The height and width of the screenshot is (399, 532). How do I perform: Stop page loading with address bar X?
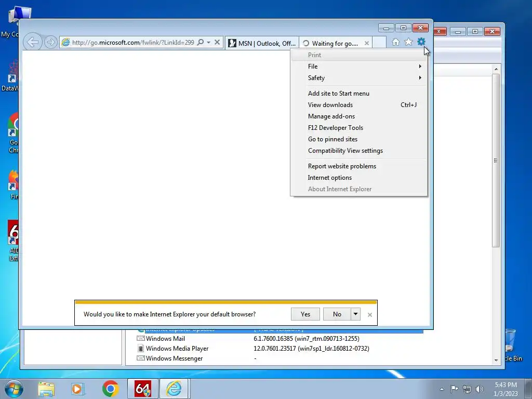pos(217,43)
